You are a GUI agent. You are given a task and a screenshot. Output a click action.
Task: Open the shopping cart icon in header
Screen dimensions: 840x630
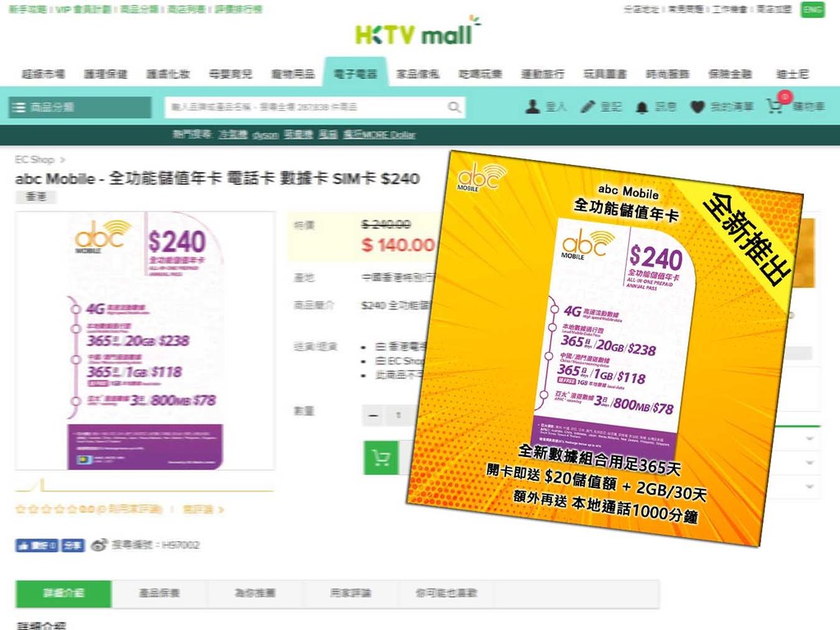coord(774,106)
